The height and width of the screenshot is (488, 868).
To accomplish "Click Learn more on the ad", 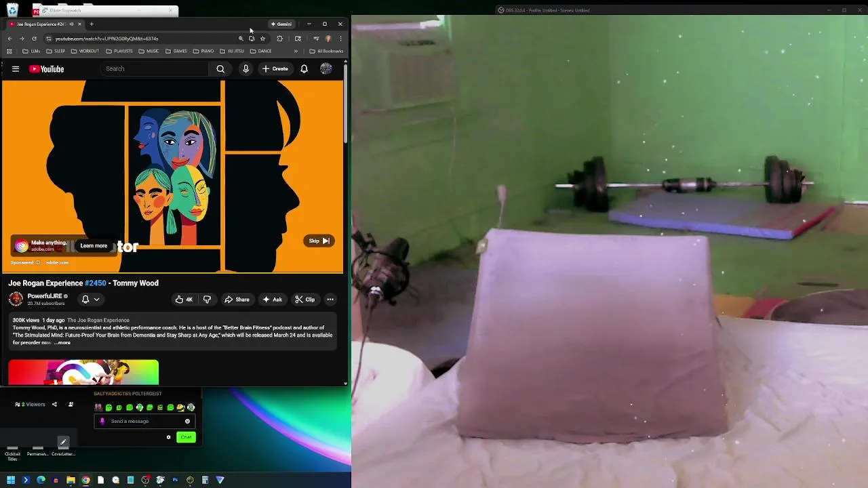I will pos(94,245).
